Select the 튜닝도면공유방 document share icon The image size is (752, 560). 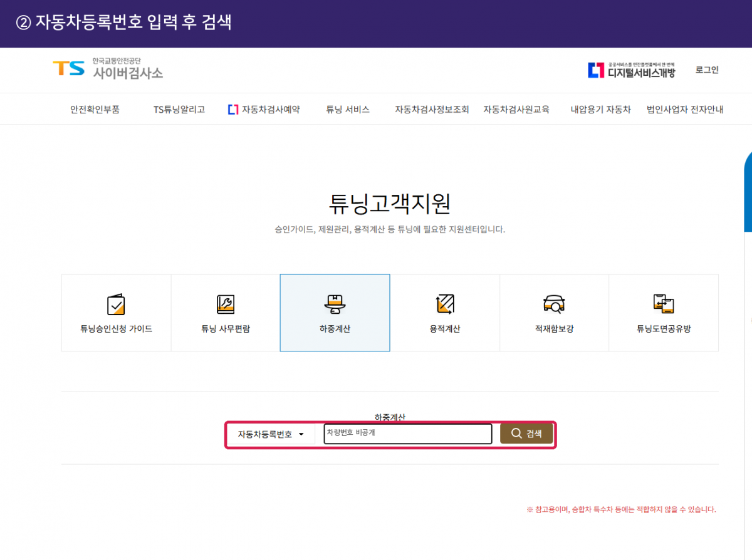[663, 304]
